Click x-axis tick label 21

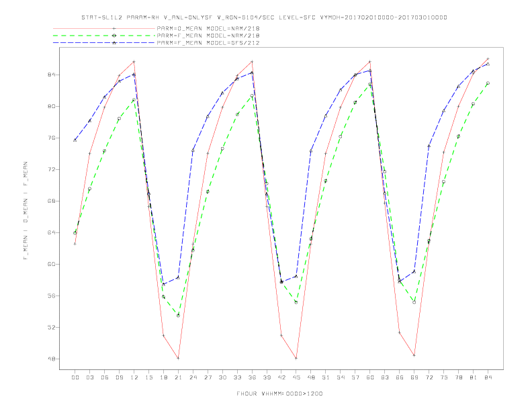click(x=178, y=377)
